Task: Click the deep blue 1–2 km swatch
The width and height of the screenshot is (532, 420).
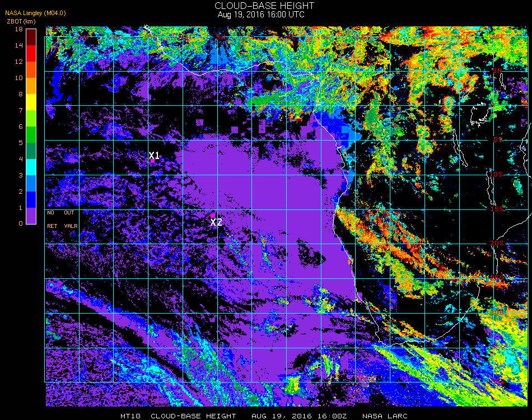Action: click(x=31, y=200)
